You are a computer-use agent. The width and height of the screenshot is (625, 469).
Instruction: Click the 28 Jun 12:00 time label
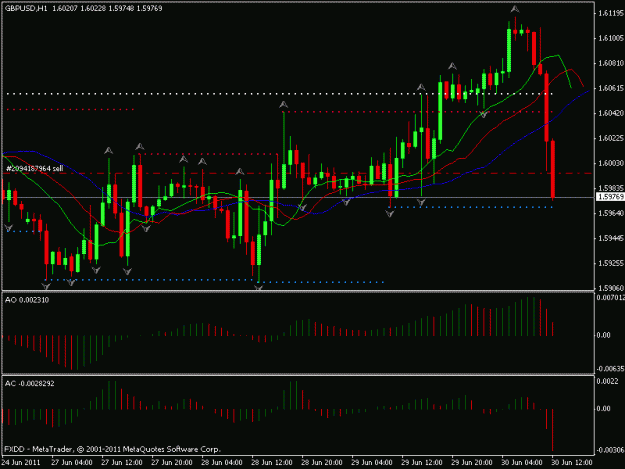click(x=271, y=463)
